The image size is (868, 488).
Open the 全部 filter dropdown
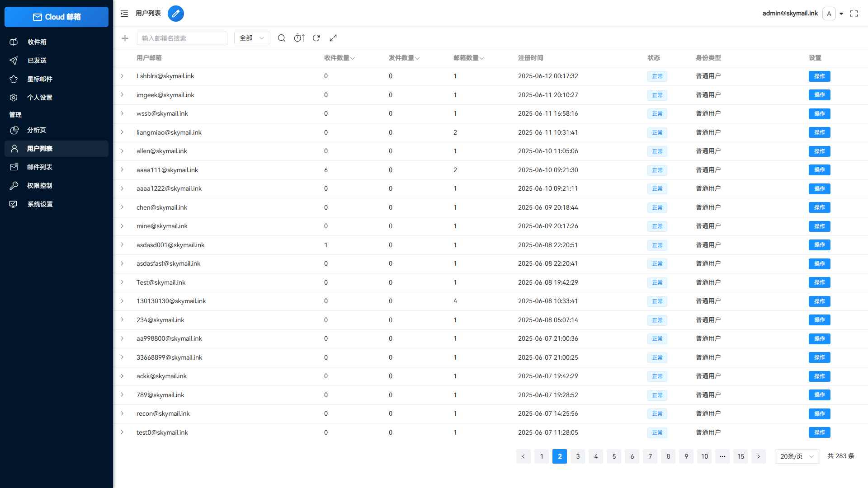251,38
